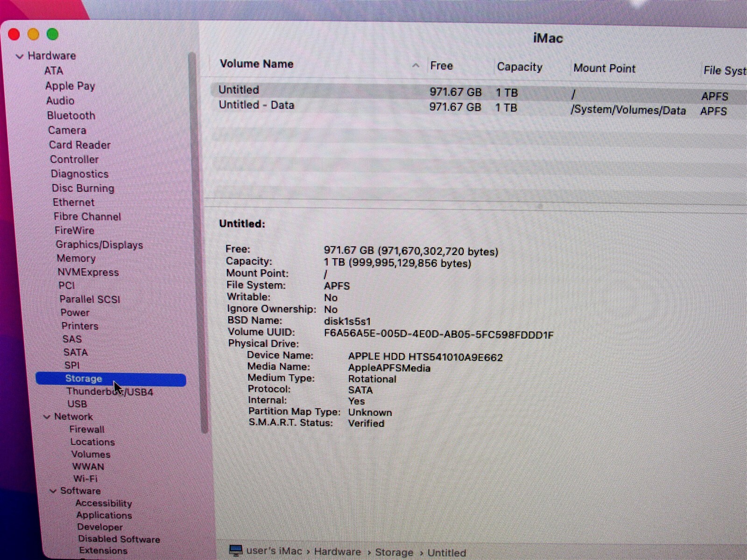Select Audio in the sidebar
Image resolution: width=747 pixels, height=560 pixels.
[x=60, y=101]
